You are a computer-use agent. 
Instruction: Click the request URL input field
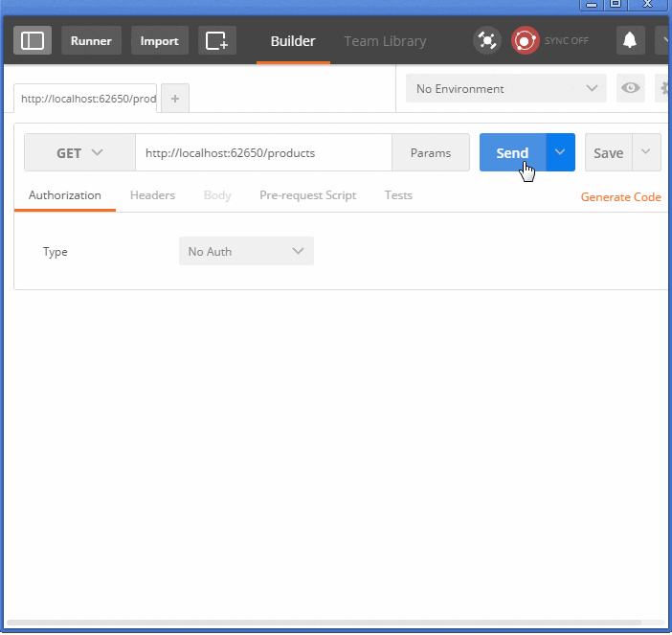263,152
